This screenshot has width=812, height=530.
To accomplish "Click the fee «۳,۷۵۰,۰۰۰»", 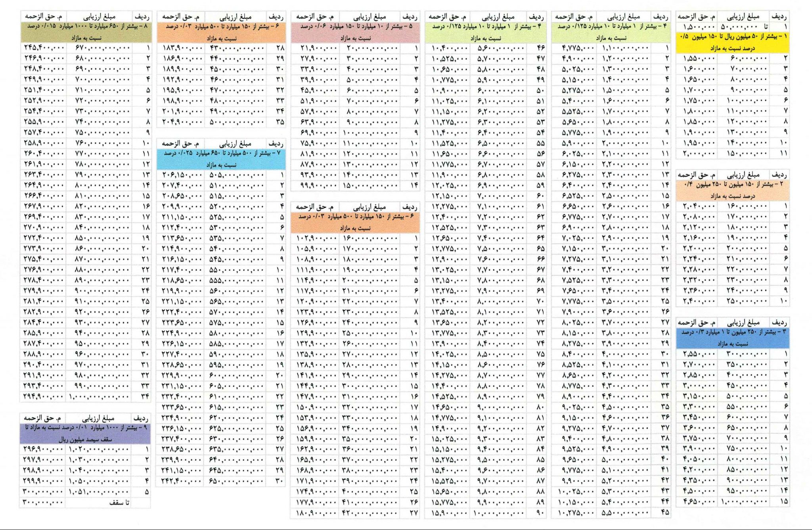I will click(699, 438).
